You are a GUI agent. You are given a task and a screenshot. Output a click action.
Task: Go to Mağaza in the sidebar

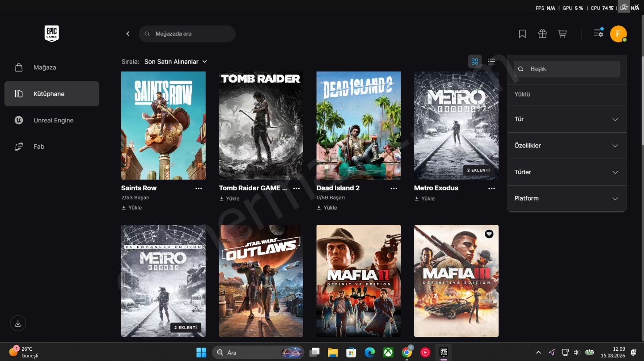coord(52,67)
